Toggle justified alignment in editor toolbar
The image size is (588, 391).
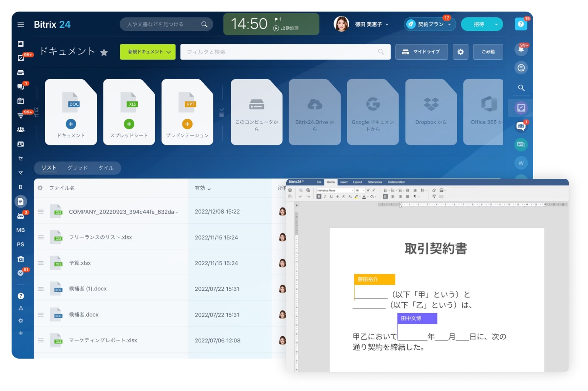pos(407,197)
